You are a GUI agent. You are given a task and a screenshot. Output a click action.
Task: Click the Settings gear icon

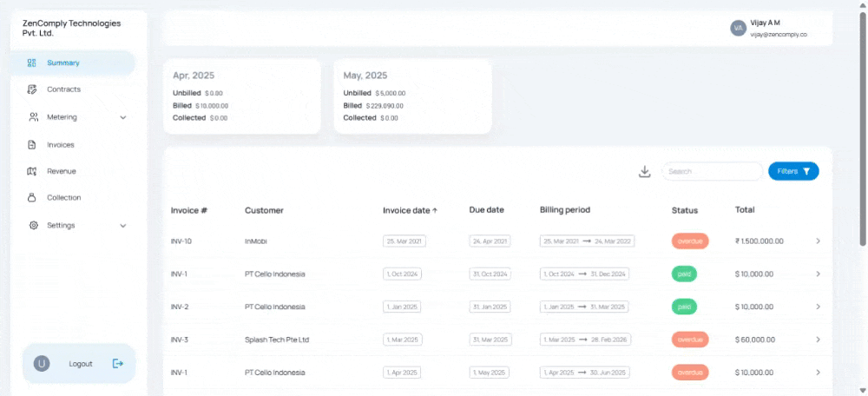click(x=33, y=226)
